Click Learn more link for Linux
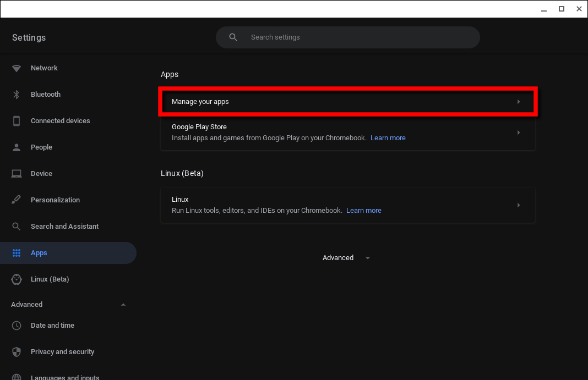 click(364, 211)
